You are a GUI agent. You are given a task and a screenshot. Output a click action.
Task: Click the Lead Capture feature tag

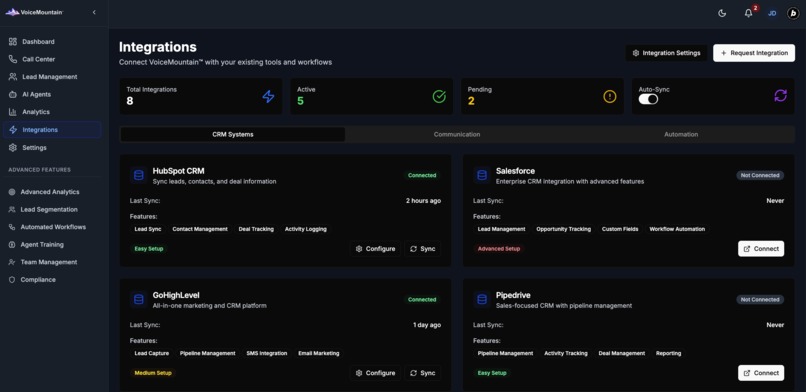click(152, 353)
